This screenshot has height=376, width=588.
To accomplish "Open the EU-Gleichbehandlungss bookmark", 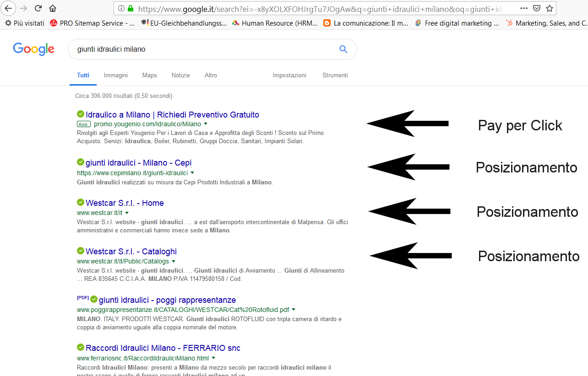I will point(184,23).
